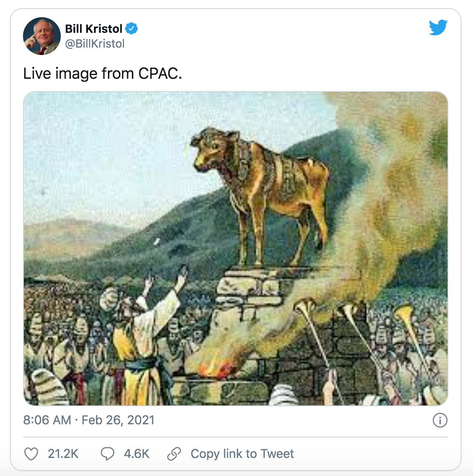This screenshot has height=476, width=473.
Task: Click the heart icon to like the tweet
Action: coord(32,454)
